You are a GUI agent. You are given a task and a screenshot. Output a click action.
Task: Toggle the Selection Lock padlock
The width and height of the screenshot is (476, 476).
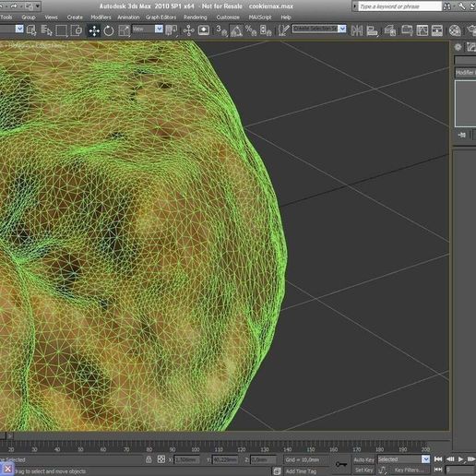149,459
